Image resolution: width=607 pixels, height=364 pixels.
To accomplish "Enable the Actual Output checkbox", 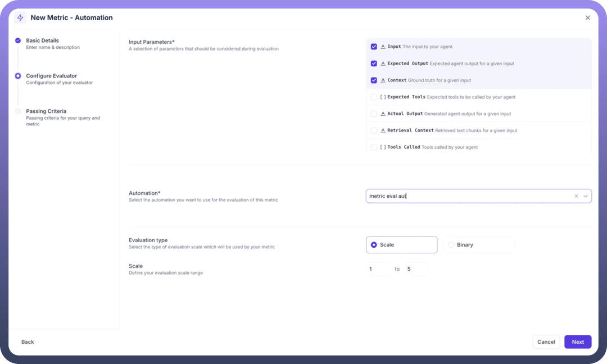I will coord(374,113).
